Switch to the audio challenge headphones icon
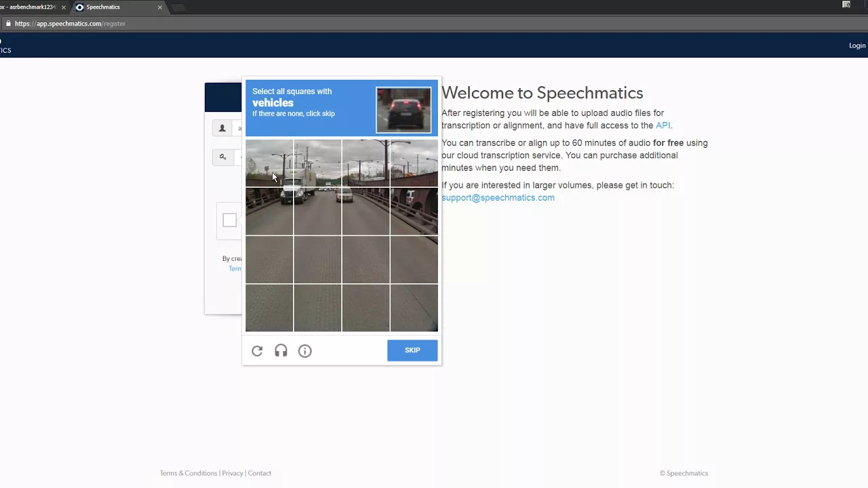868x488 pixels. point(281,350)
